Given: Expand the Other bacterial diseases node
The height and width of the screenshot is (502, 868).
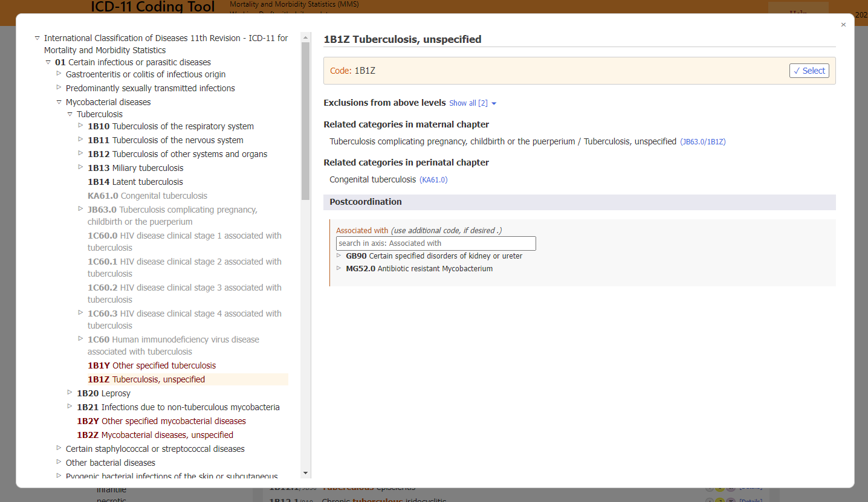Looking at the screenshot, I should [59, 462].
